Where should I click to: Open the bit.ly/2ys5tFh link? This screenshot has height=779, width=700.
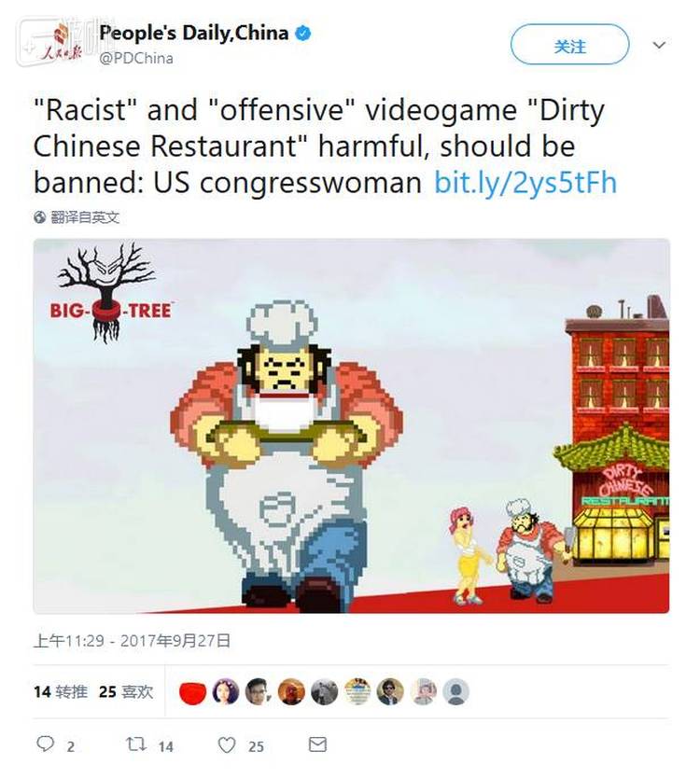(x=525, y=182)
